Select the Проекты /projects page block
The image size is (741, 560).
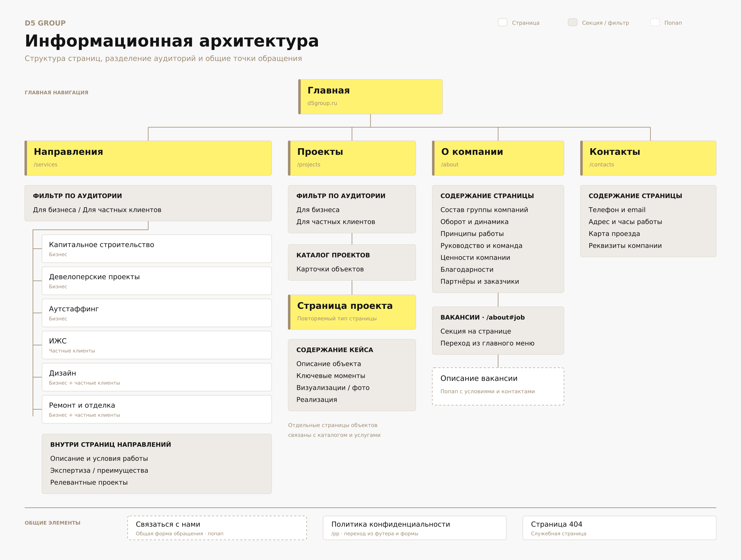point(352,158)
